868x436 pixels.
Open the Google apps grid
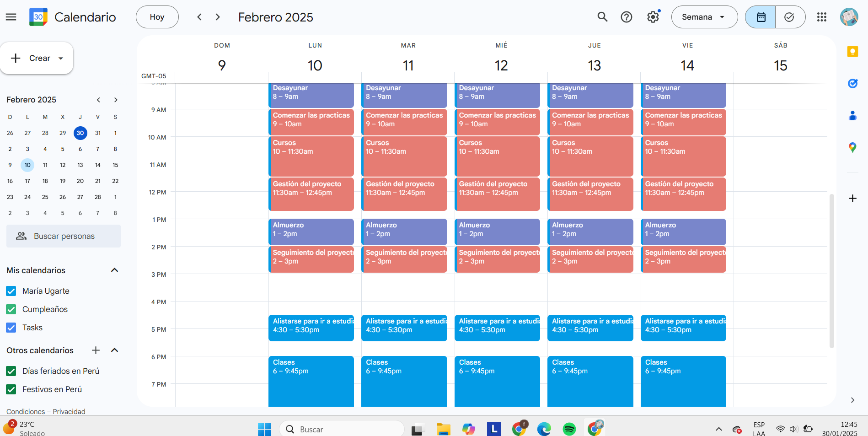[822, 17]
